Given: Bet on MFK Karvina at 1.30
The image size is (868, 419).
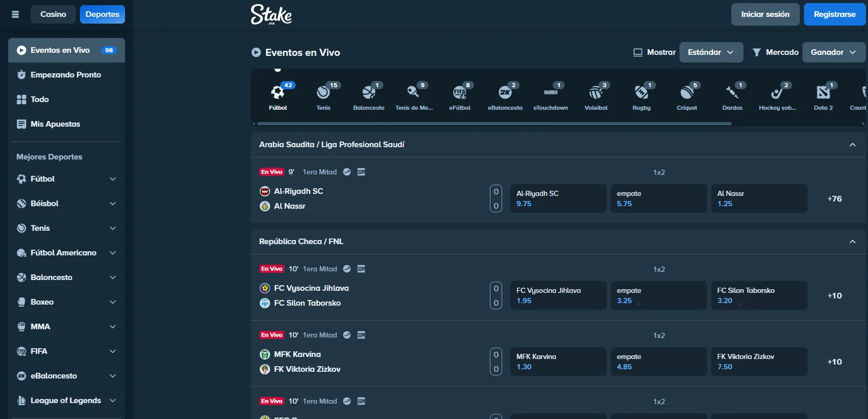Looking at the screenshot, I should point(559,362).
